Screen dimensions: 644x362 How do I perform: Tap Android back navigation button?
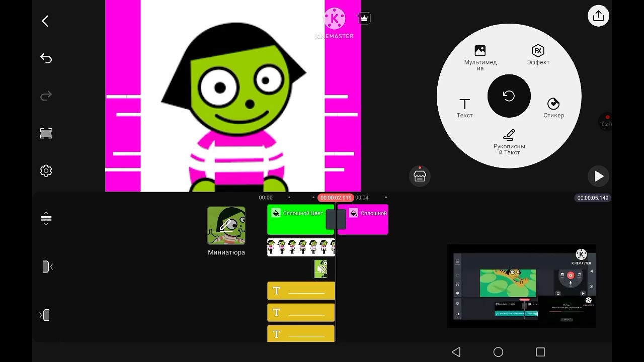click(x=456, y=352)
